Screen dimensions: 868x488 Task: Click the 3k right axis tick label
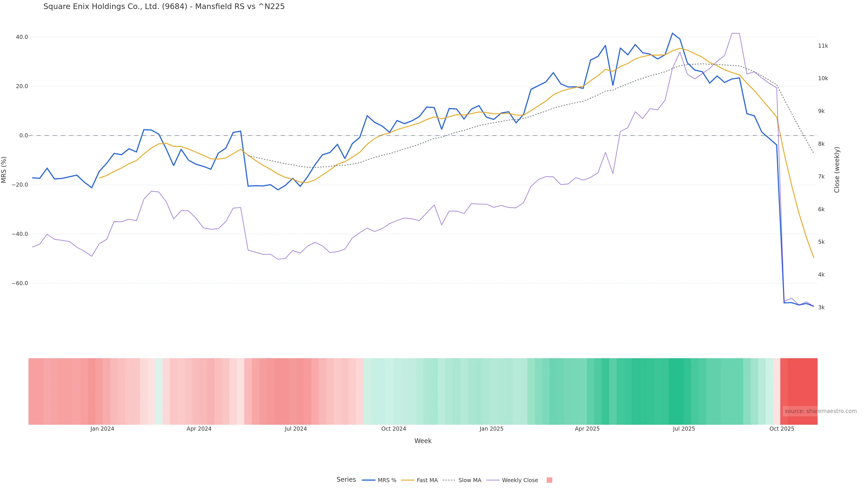[x=821, y=307]
